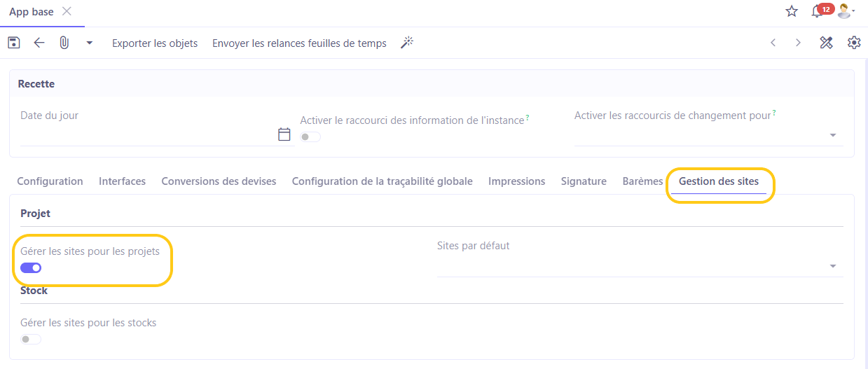Viewport: 868px width, 369px height.
Task: Go back with the left arrow icon
Action: [39, 43]
